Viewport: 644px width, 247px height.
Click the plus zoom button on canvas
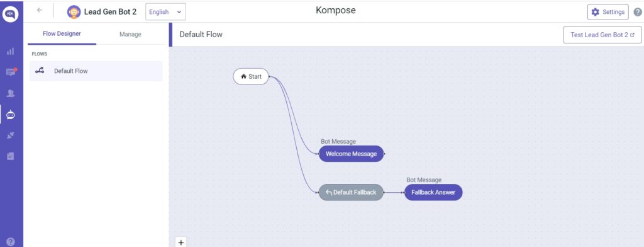point(181,243)
